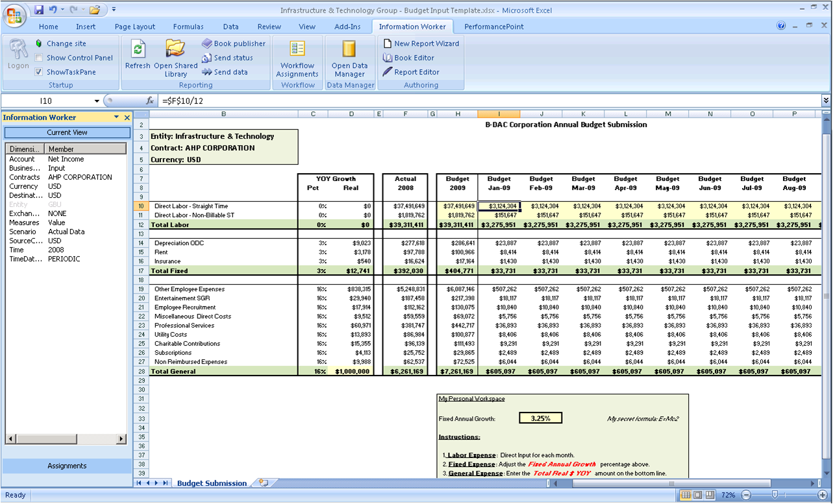The height and width of the screenshot is (504, 833).
Task: Open the Shared Library folder icon
Action: (x=175, y=50)
